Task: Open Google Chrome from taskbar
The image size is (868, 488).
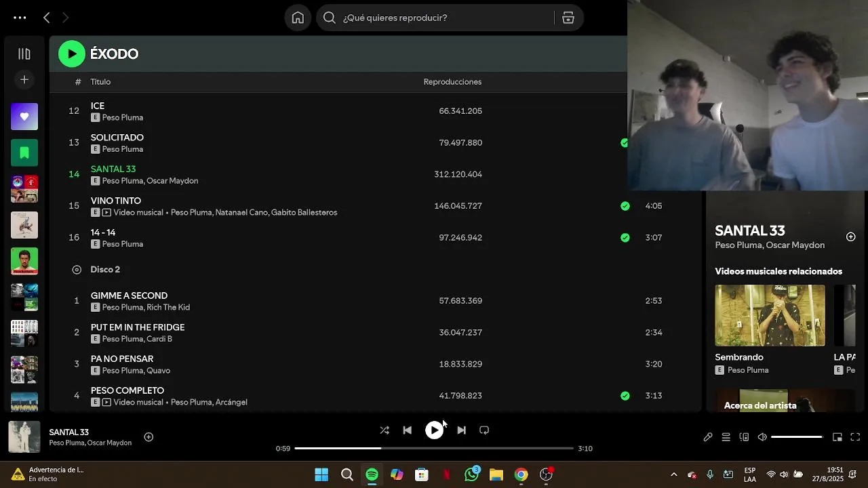Action: pos(521,474)
